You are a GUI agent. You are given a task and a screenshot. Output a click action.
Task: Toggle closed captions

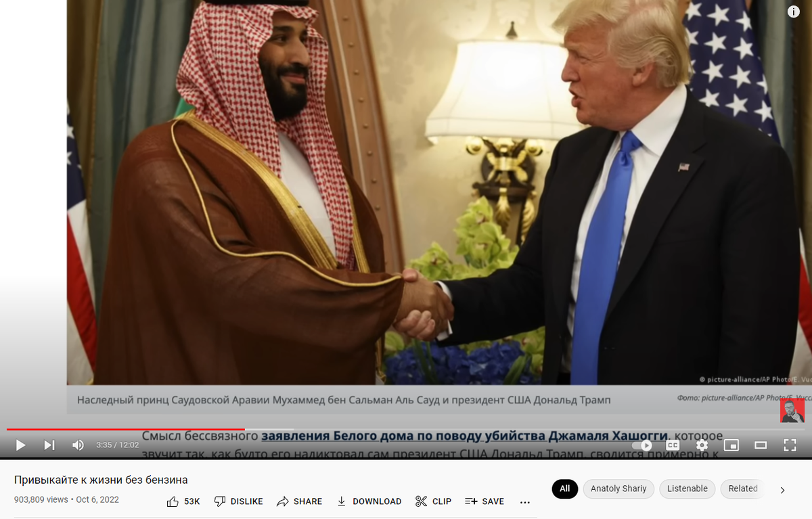click(x=673, y=445)
